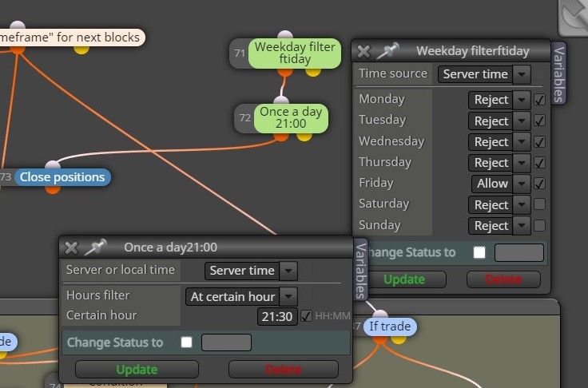Toggle the Friday checkbox

[539, 184]
